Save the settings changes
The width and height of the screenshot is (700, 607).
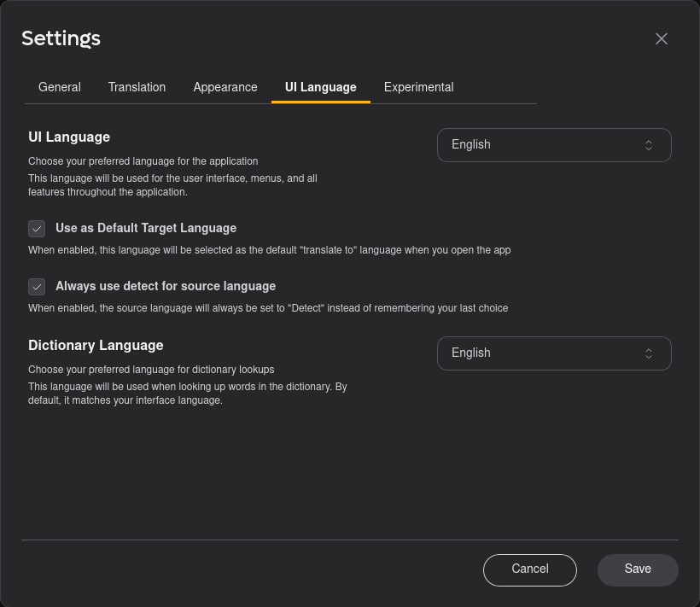pyautogui.click(x=638, y=569)
